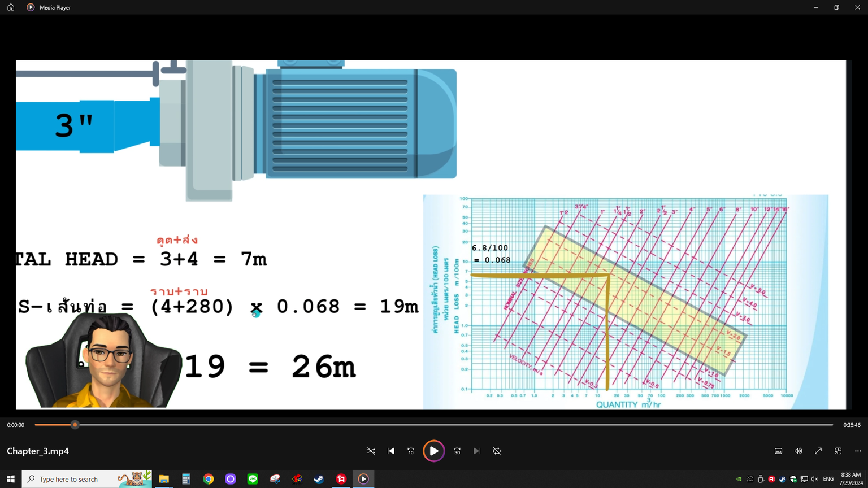Toggle shuffle mode

[371, 451]
